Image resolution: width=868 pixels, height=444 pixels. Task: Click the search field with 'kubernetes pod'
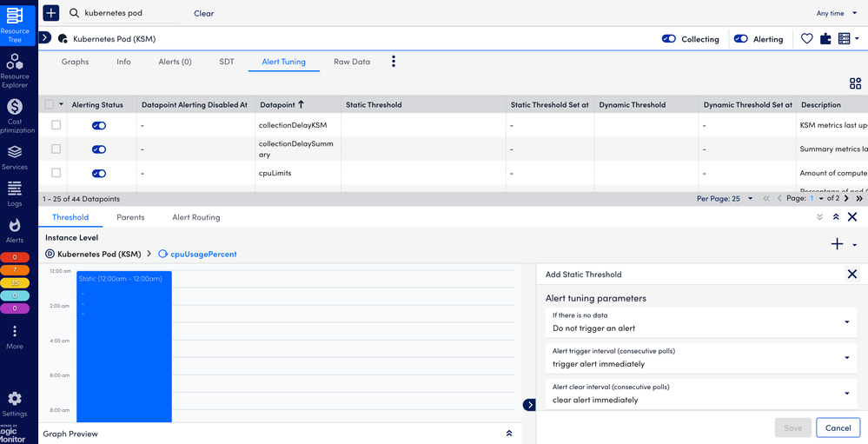(x=130, y=13)
